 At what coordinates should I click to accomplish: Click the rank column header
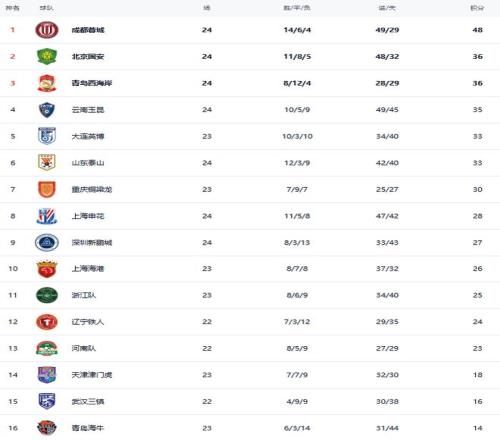[x=13, y=8]
